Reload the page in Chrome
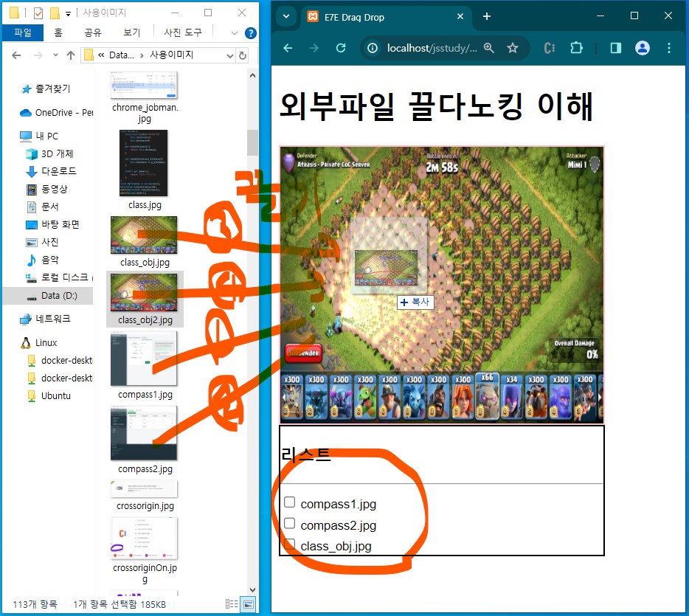This screenshot has width=689, height=616. tap(341, 48)
